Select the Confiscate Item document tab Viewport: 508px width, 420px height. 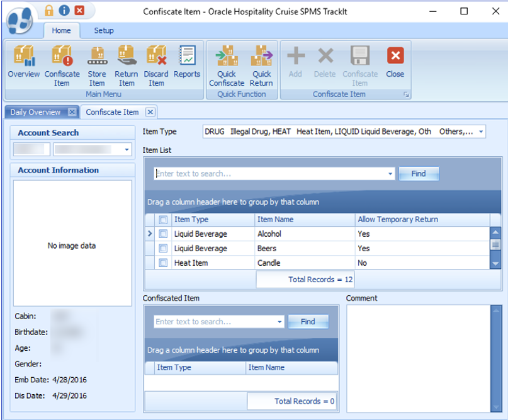pos(112,112)
